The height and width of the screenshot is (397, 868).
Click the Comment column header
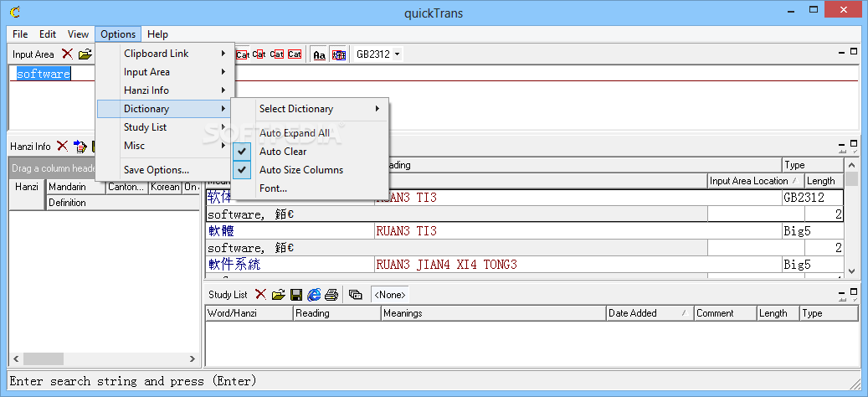(x=725, y=313)
